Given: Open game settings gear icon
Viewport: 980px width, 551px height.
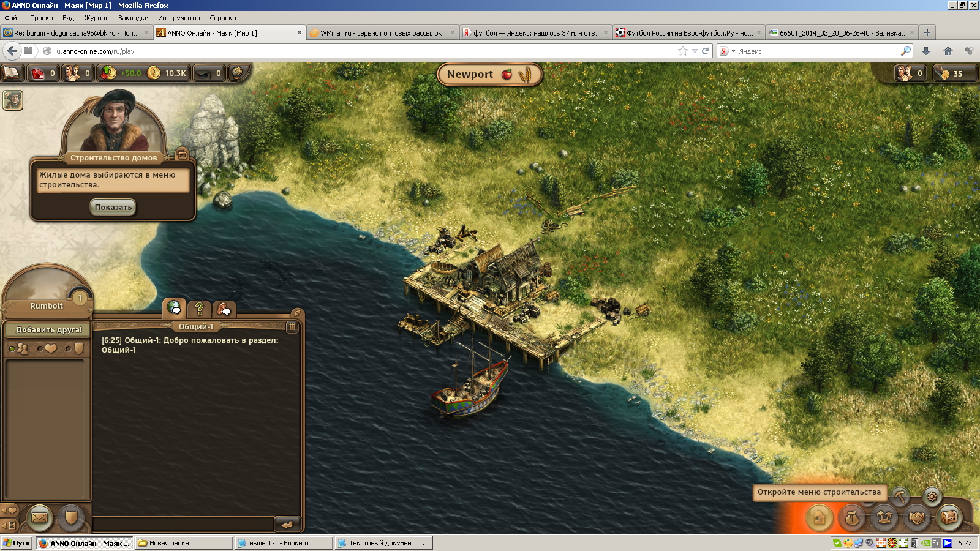Looking at the screenshot, I should coord(932,496).
